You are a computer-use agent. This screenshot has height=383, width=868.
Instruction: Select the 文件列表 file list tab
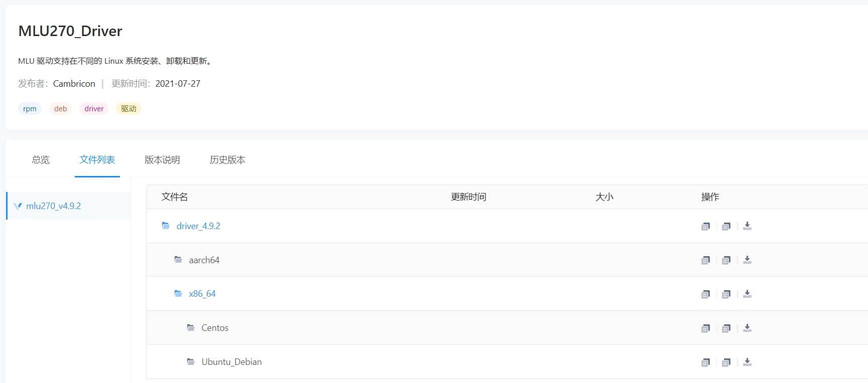click(97, 159)
